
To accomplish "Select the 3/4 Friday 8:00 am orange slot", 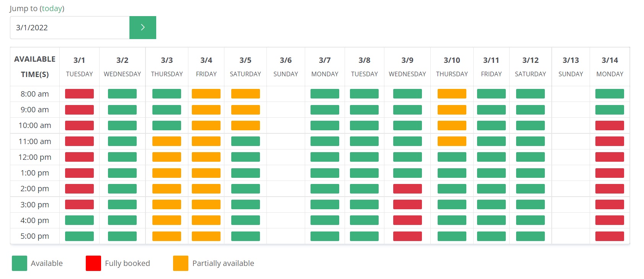I will (x=206, y=94).
